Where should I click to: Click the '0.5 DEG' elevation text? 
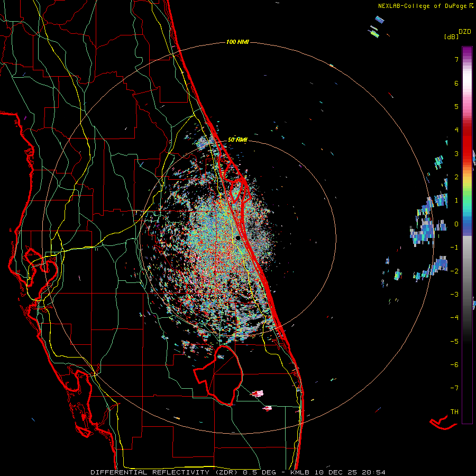(260, 472)
